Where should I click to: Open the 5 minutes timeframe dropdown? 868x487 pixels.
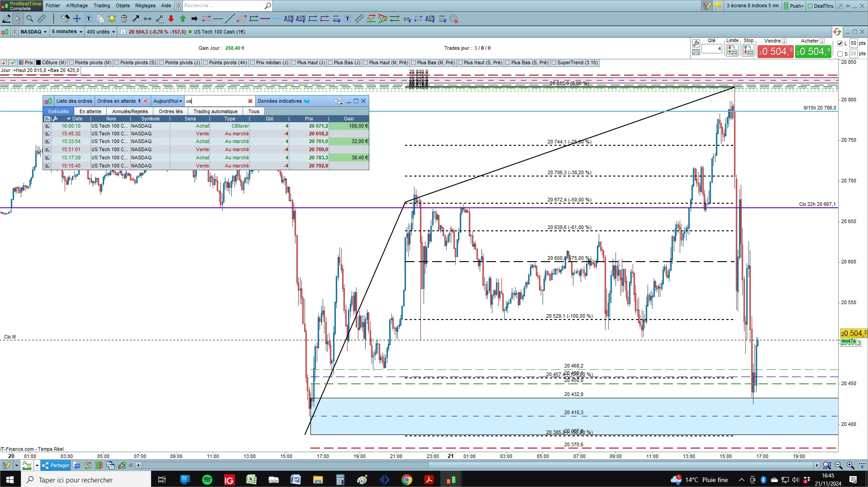tap(67, 32)
